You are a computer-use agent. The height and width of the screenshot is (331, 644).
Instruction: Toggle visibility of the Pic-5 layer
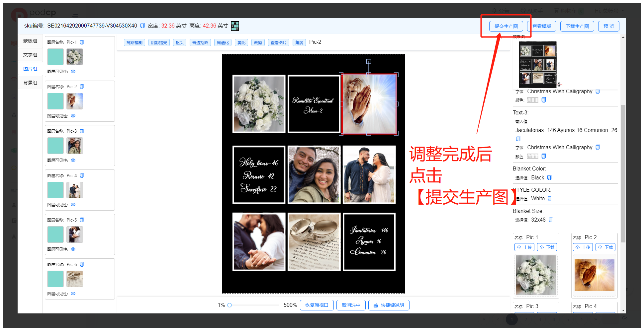coord(73,249)
